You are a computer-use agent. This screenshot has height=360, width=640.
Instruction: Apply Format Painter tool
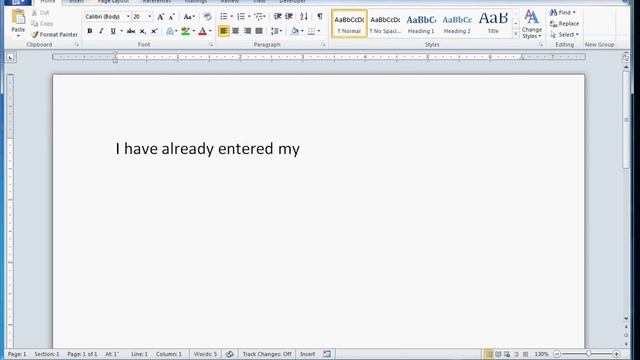(54, 35)
